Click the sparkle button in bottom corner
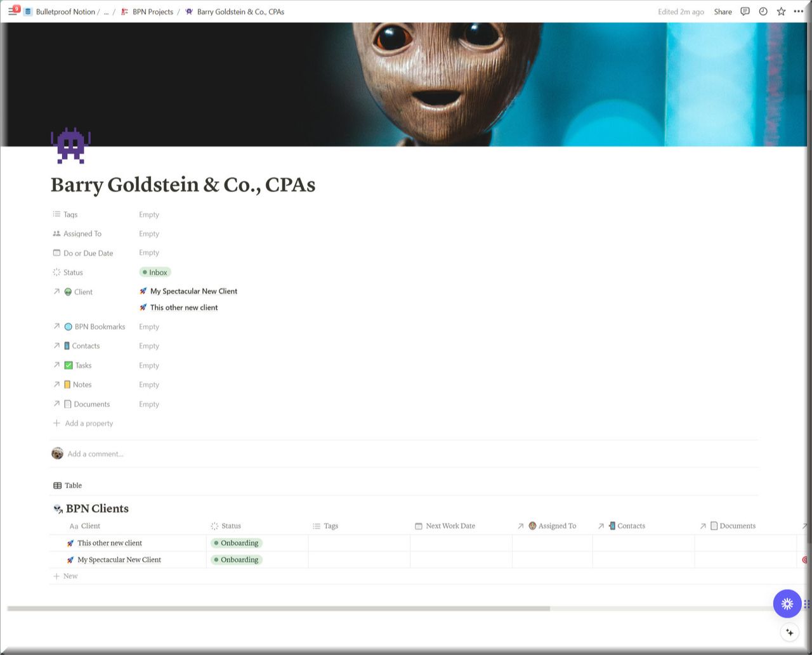This screenshot has width=812, height=655. (x=790, y=632)
